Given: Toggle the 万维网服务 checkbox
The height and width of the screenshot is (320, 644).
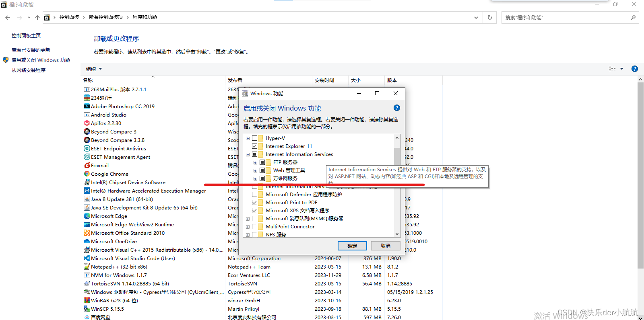Looking at the screenshot, I should coord(262,178).
